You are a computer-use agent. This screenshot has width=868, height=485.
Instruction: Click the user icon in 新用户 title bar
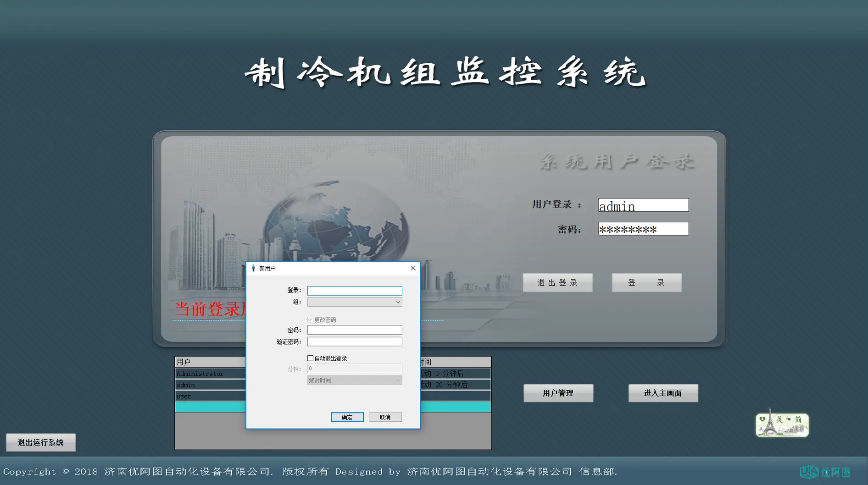click(253, 268)
